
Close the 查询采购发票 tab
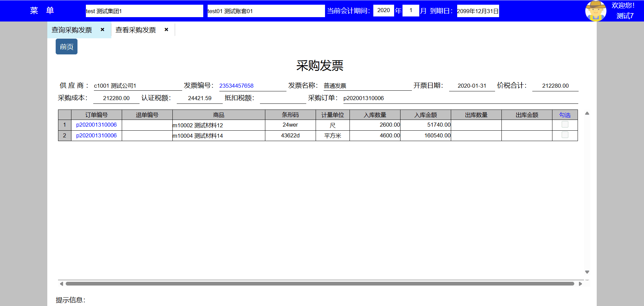[103, 30]
